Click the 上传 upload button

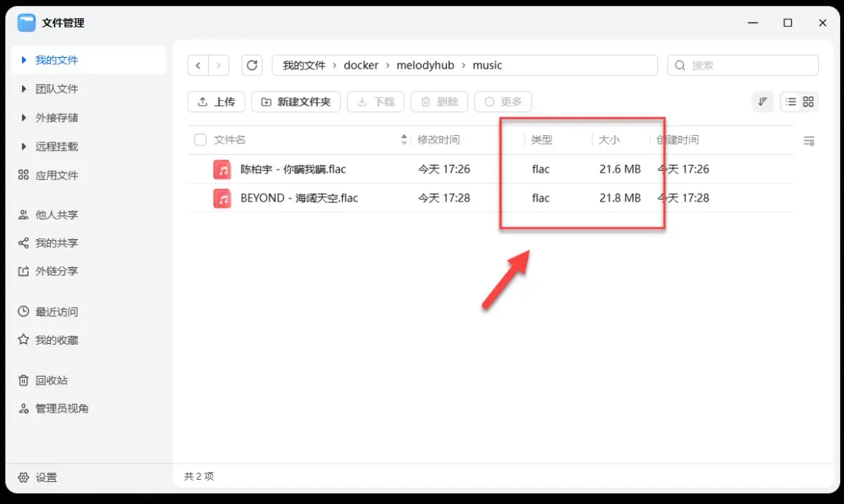click(216, 102)
